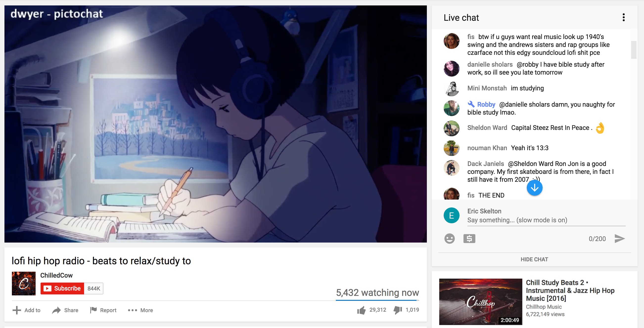Screen dimensions: 644x328
Task: Click the Super Chat dollar icon
Action: point(469,238)
